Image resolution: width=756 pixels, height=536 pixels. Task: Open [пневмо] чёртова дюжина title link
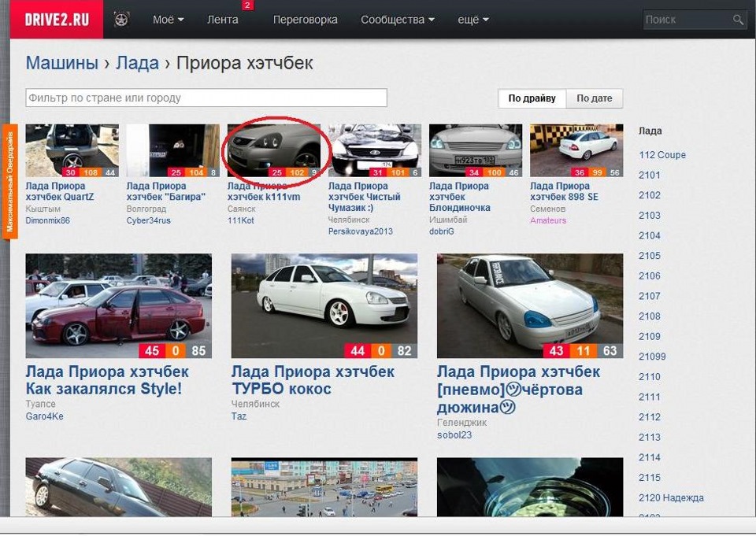(519, 390)
